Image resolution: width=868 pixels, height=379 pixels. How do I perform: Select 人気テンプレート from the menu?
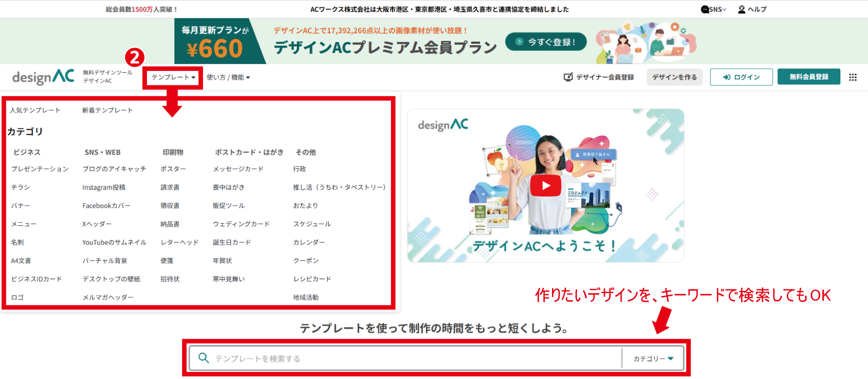coord(35,110)
